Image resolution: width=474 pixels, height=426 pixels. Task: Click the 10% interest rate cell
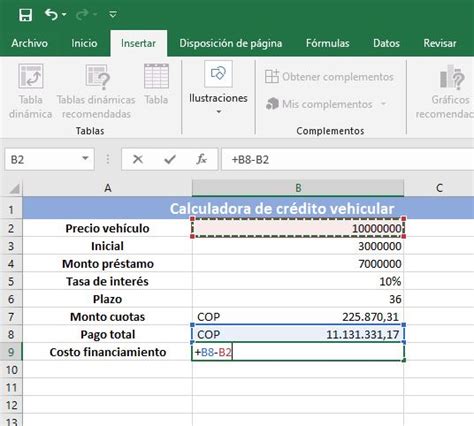298,281
